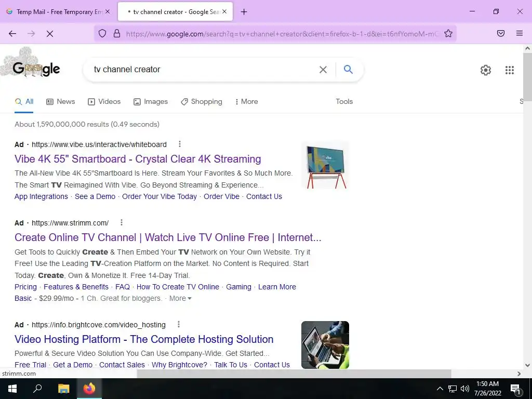Open the Save to Pocket icon
532x399 pixels.
point(501,33)
